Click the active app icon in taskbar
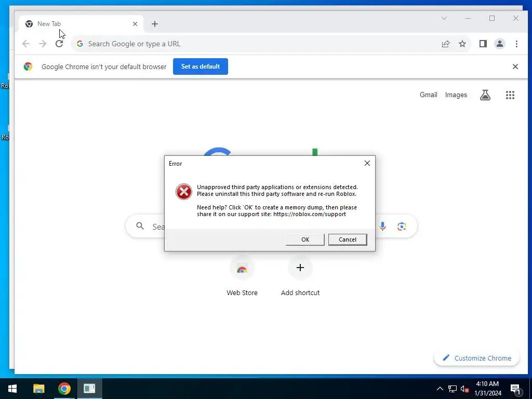The height and width of the screenshot is (399, 532). click(89, 389)
